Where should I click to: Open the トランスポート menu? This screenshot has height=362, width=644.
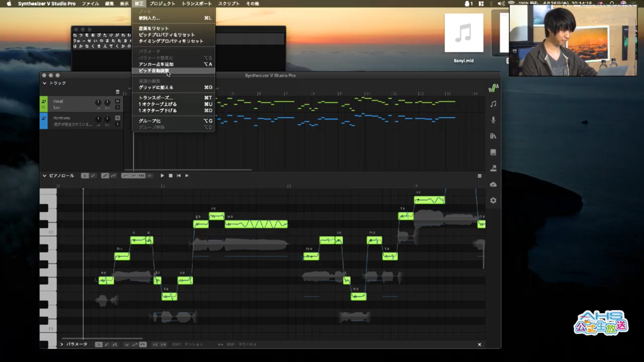(x=196, y=4)
